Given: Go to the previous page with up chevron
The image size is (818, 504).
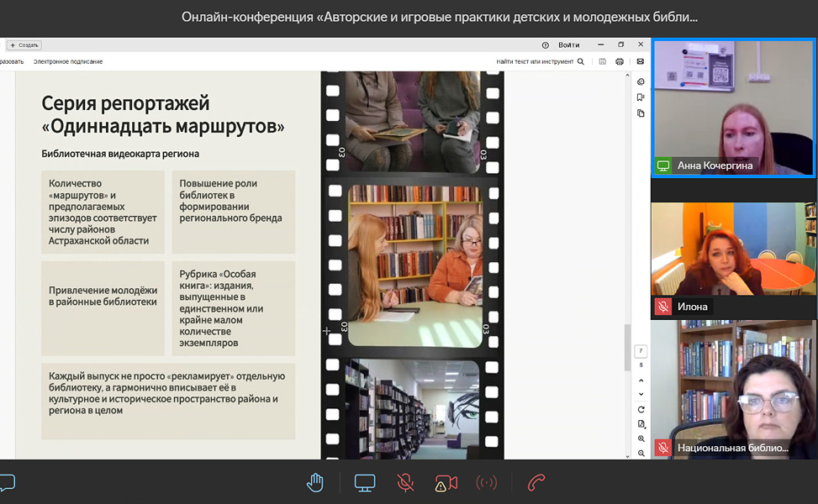Looking at the screenshot, I should tap(641, 379).
